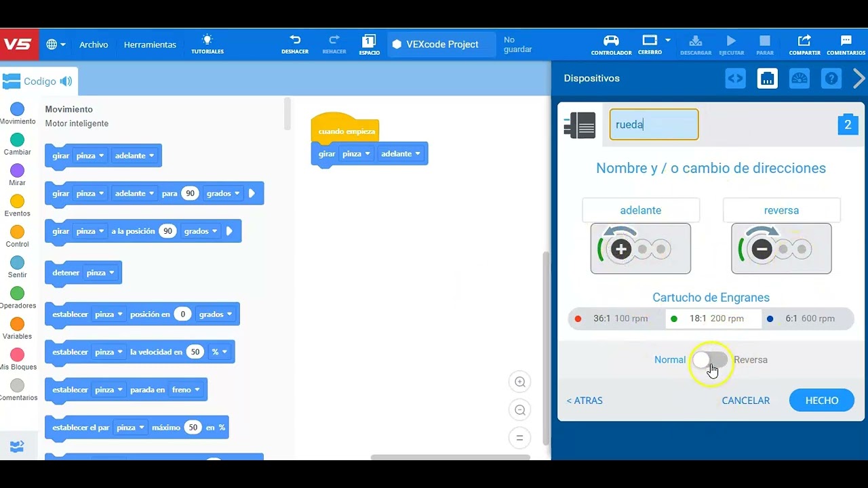
Task: Open the adelante dropdown in workspace girar block
Action: (x=400, y=154)
